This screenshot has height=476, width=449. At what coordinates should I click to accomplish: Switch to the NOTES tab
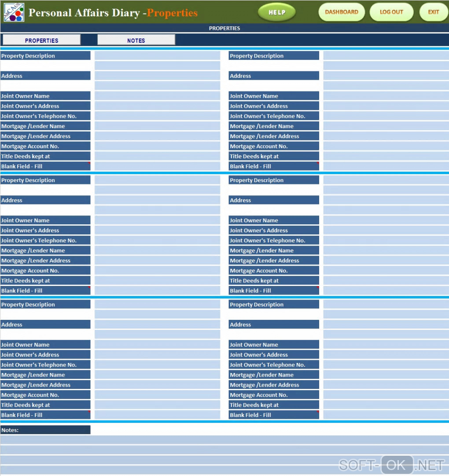tap(136, 40)
